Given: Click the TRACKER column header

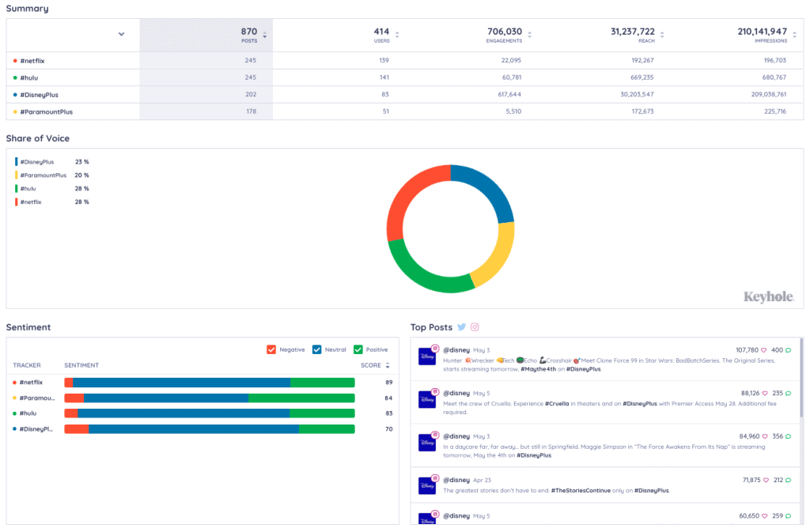Looking at the screenshot, I should point(27,365).
